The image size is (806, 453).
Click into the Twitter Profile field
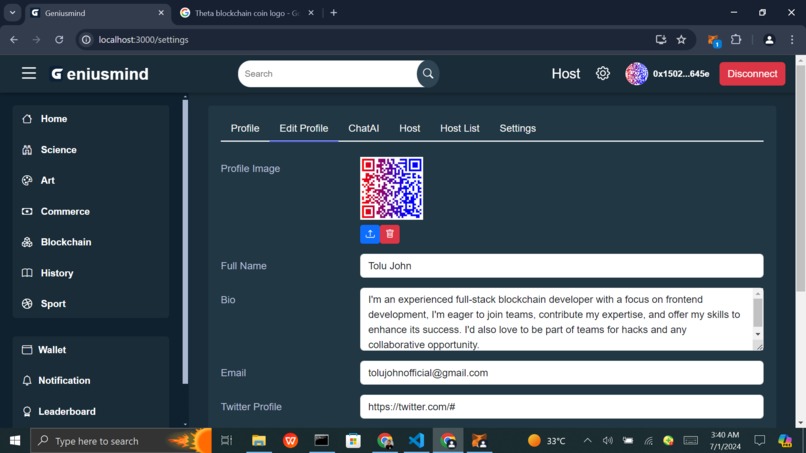pyautogui.click(x=561, y=407)
